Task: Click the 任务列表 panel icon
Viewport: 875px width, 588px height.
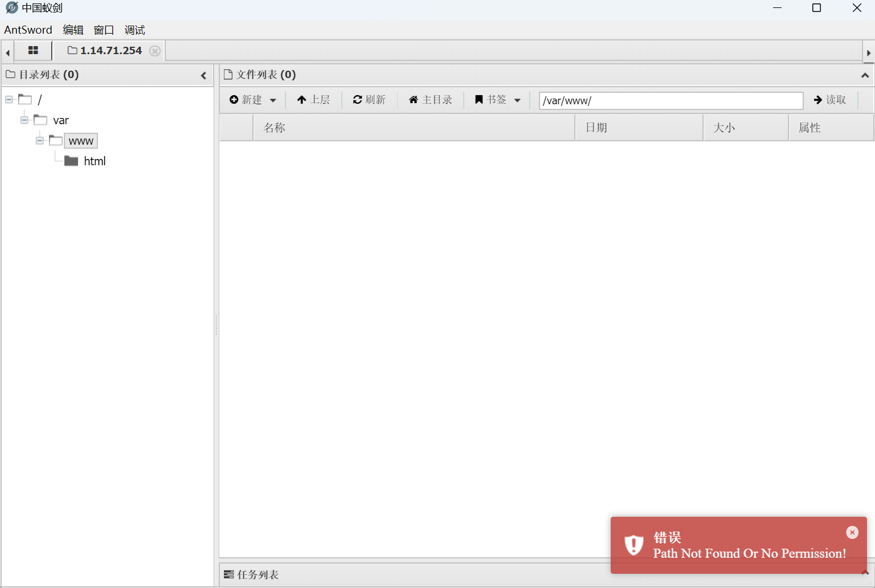Action: coord(229,574)
